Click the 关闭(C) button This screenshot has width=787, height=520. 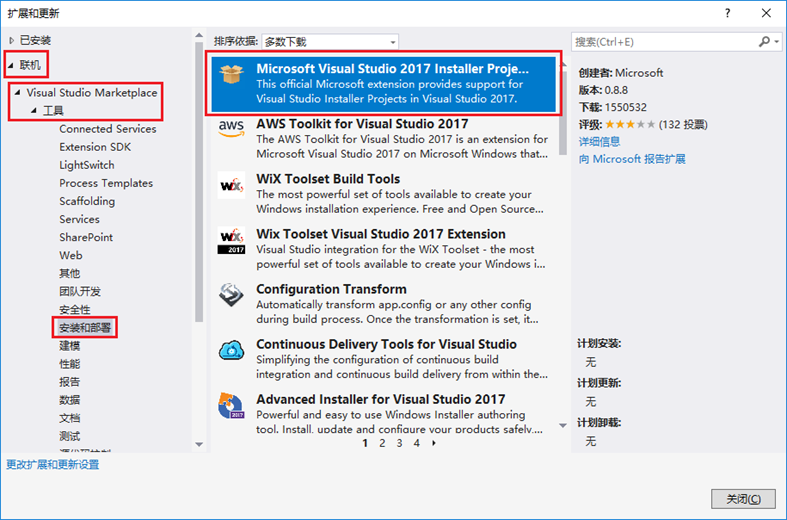coord(743,499)
